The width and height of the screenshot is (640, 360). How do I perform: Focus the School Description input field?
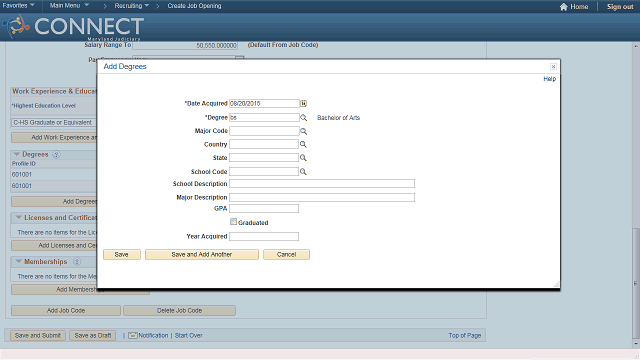click(x=322, y=184)
